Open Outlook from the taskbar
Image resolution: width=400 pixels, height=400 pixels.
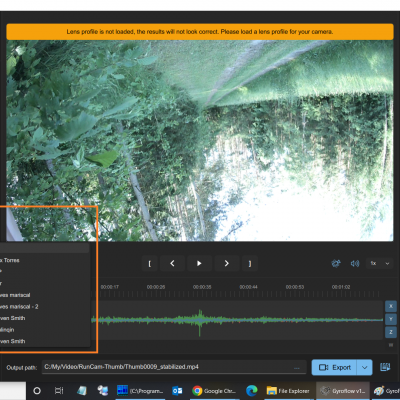pos(177,391)
